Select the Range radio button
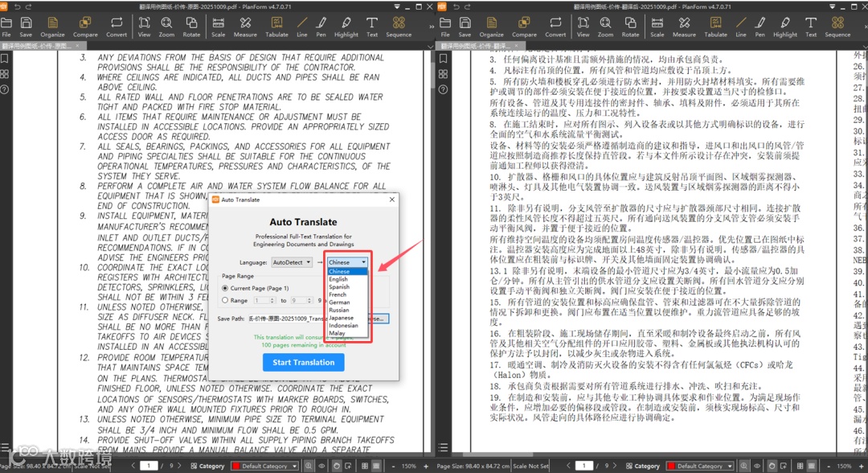This screenshot has height=473, width=868. 225,300
